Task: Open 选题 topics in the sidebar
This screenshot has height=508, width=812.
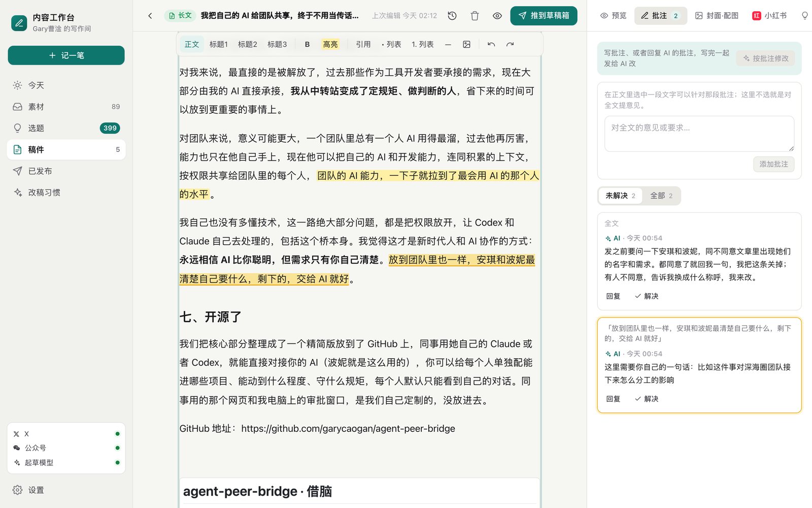Action: point(66,128)
